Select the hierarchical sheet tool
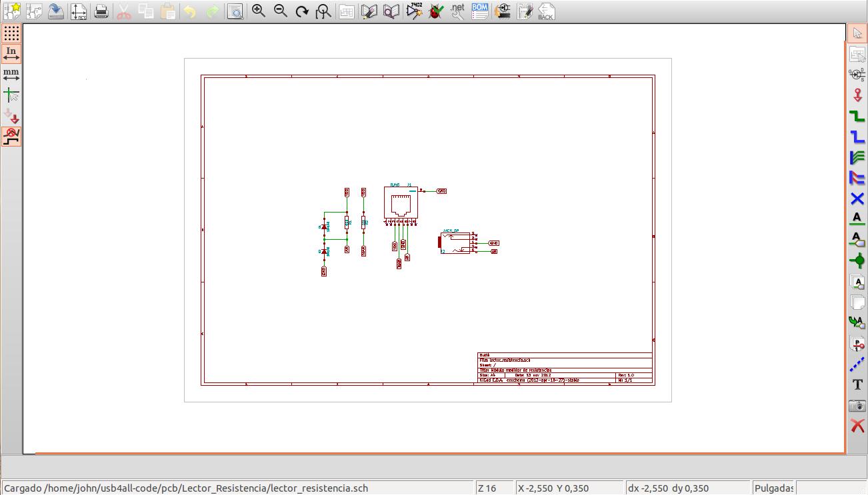The width and height of the screenshot is (868, 495). [x=857, y=302]
